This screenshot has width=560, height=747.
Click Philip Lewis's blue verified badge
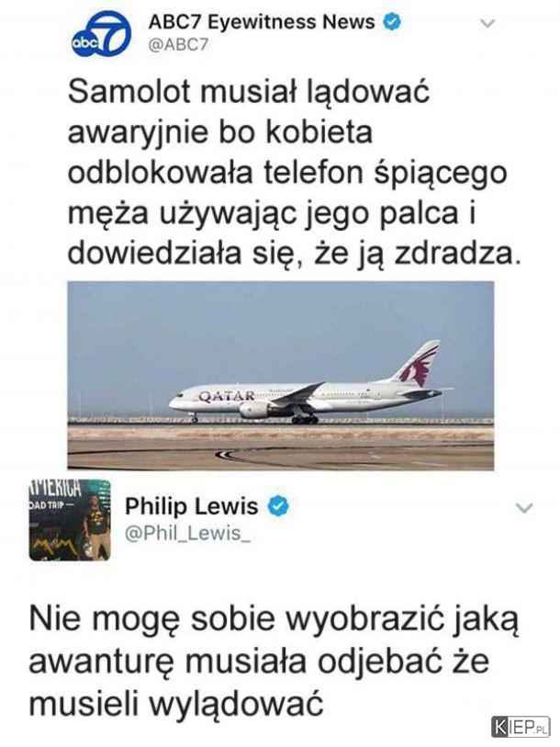coord(279,506)
